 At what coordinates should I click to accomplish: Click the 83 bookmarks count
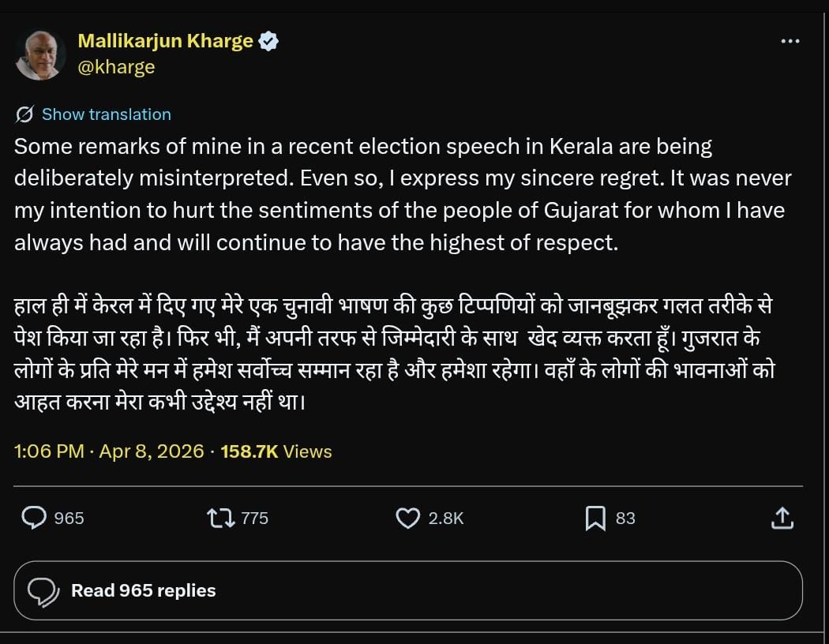click(625, 519)
